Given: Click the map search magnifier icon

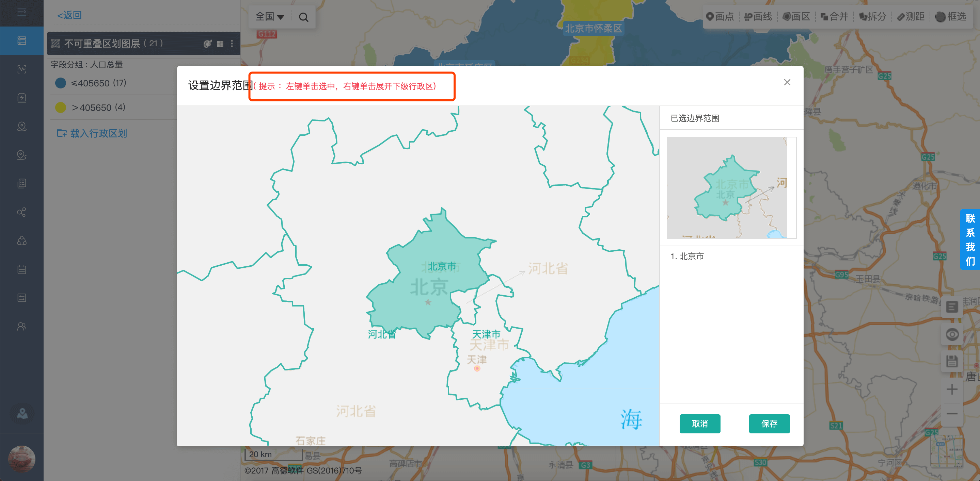Looking at the screenshot, I should (304, 17).
